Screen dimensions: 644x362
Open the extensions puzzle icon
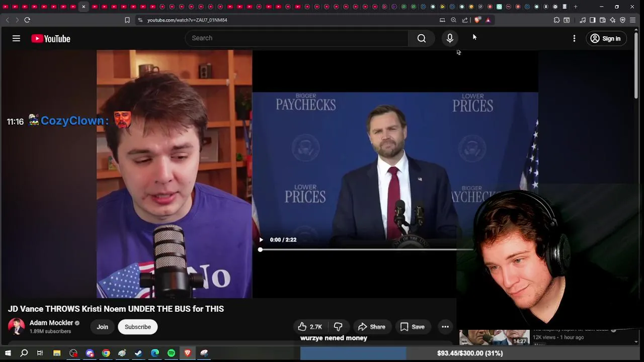coord(556,20)
